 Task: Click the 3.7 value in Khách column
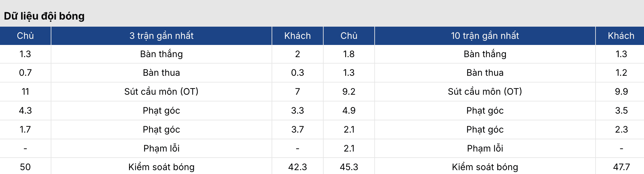tap(298, 129)
